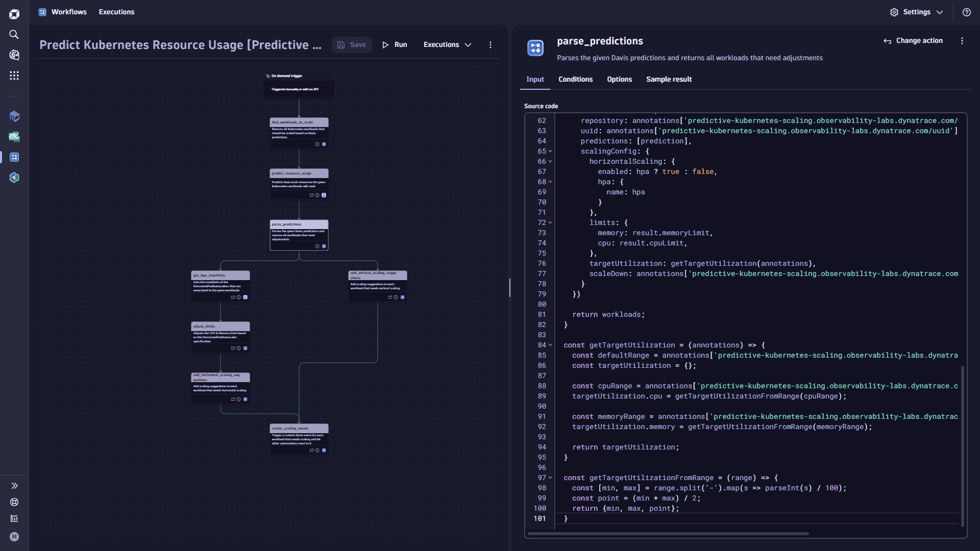Collapse code fold at line 72

[550, 223]
